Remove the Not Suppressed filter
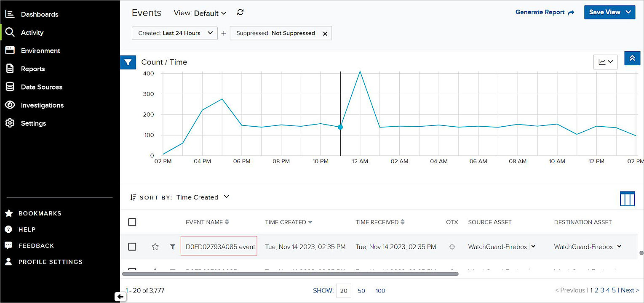 pos(325,34)
